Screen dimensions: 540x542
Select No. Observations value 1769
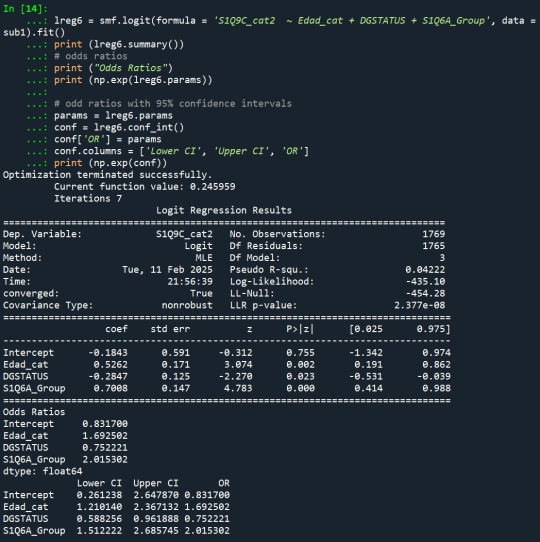[434, 234]
